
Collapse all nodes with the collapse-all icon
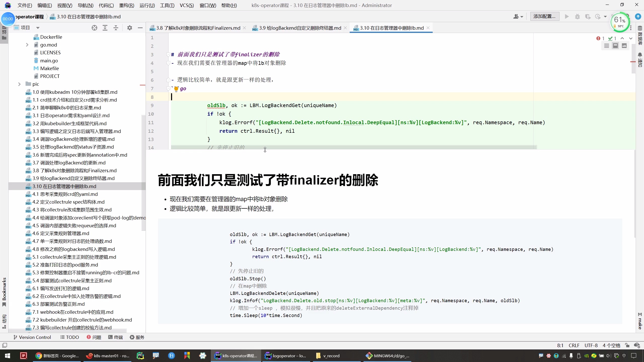click(115, 28)
